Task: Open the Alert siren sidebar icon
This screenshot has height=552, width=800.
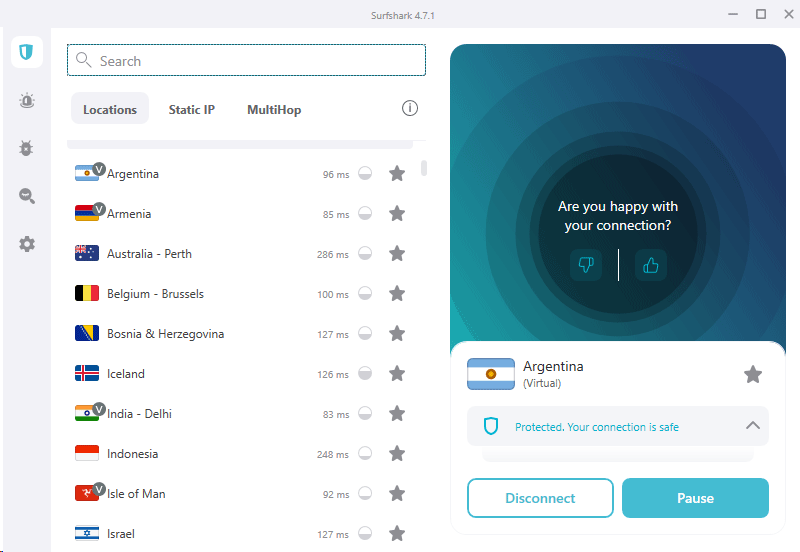Action: click(x=27, y=101)
